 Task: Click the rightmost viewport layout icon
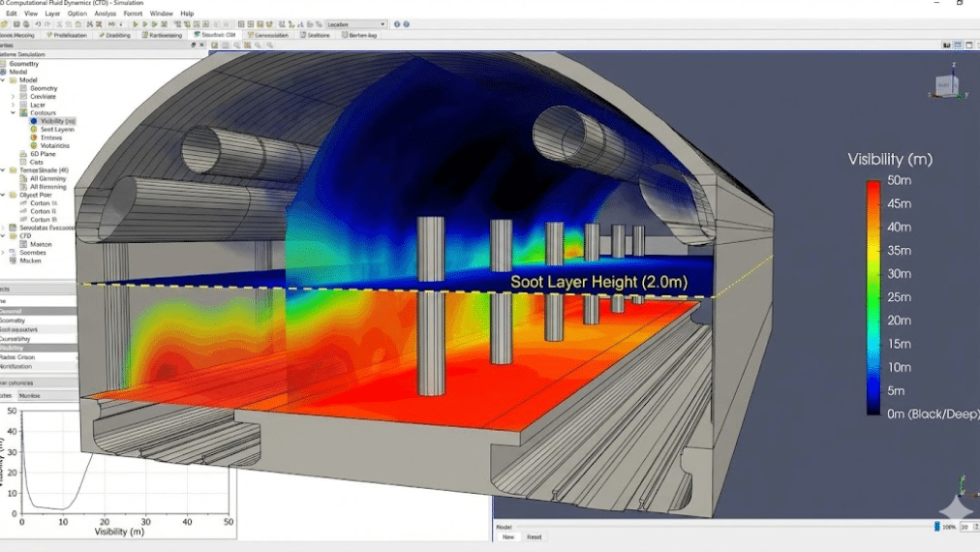tap(969, 45)
